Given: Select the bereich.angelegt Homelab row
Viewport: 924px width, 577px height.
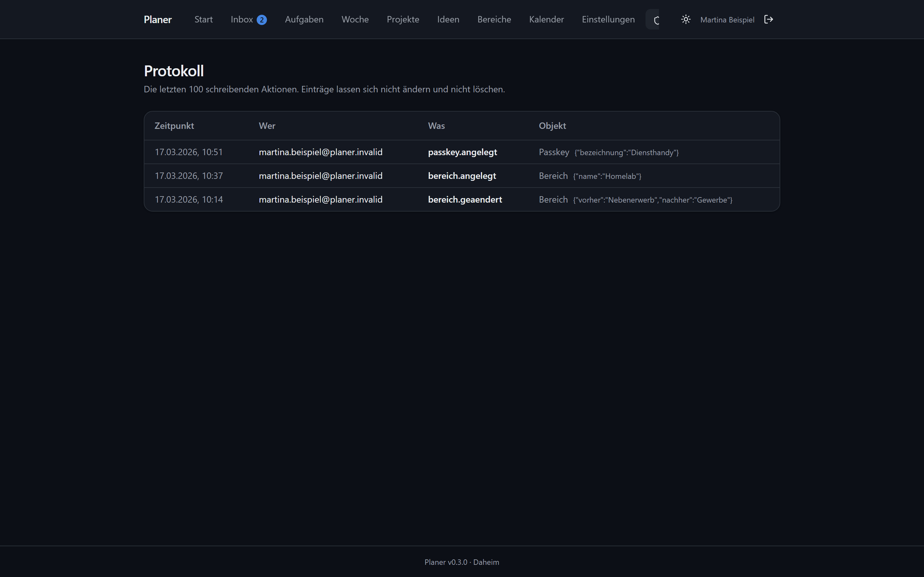Looking at the screenshot, I should pos(462,176).
